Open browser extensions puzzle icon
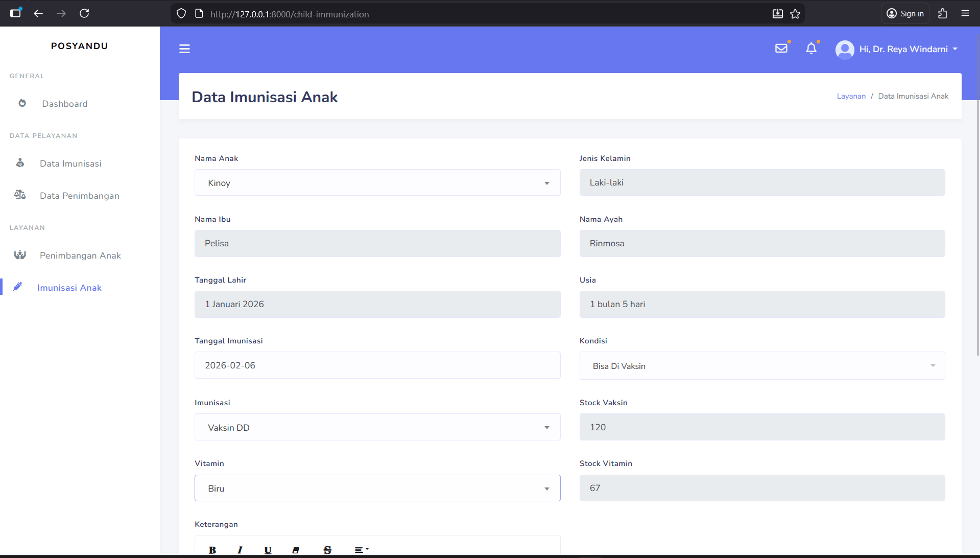980x558 pixels. pyautogui.click(x=943, y=13)
